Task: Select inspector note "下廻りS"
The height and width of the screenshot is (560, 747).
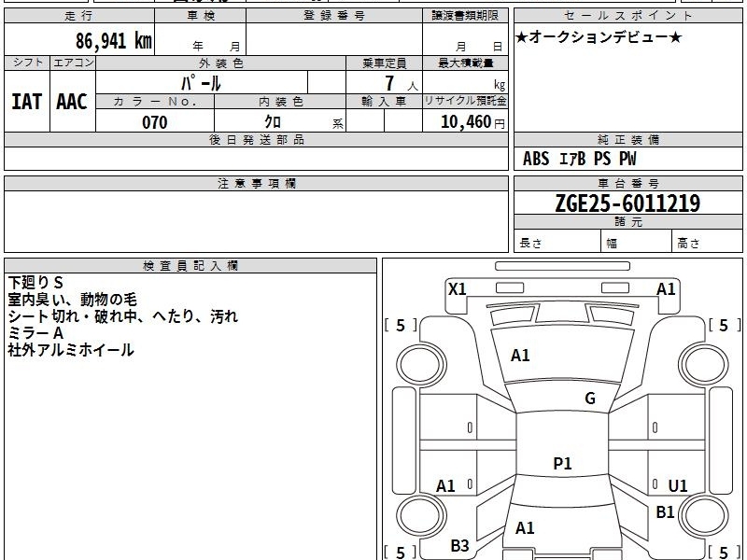Action: point(35,283)
